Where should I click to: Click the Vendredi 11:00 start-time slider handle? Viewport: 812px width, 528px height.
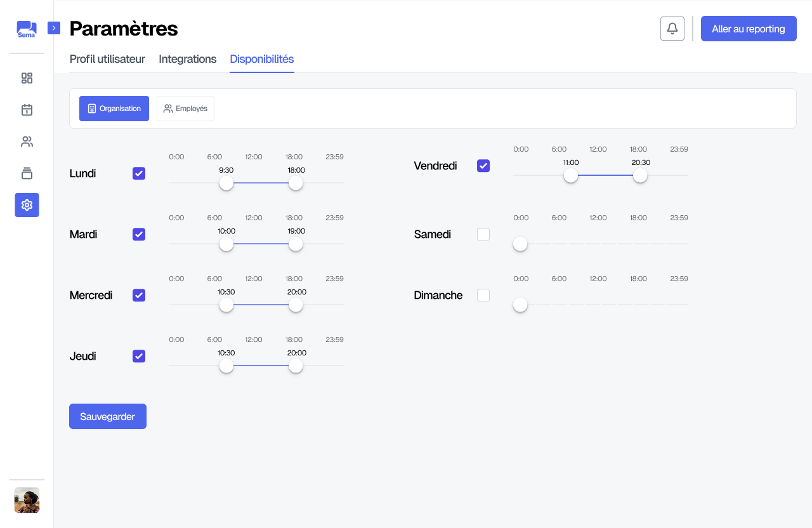coord(571,175)
